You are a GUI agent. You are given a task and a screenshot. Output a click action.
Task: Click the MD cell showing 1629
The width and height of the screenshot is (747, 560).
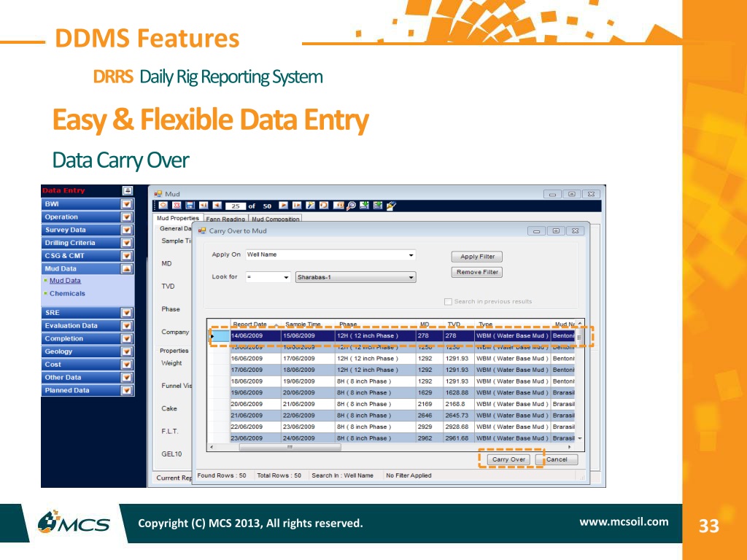429,393
